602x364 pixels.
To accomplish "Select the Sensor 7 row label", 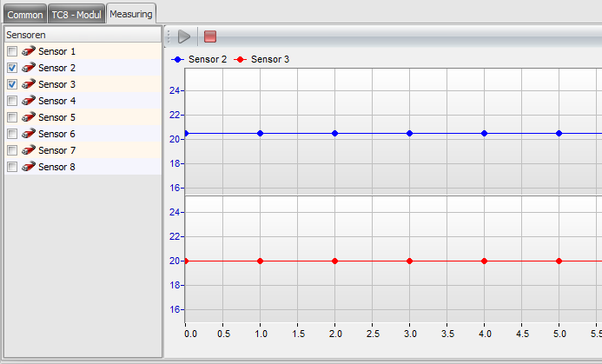I will (56, 150).
